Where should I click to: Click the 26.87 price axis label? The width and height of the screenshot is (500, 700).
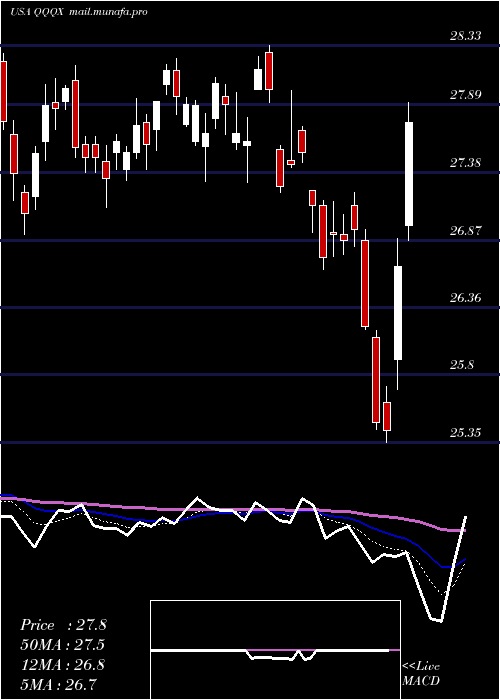(x=465, y=231)
